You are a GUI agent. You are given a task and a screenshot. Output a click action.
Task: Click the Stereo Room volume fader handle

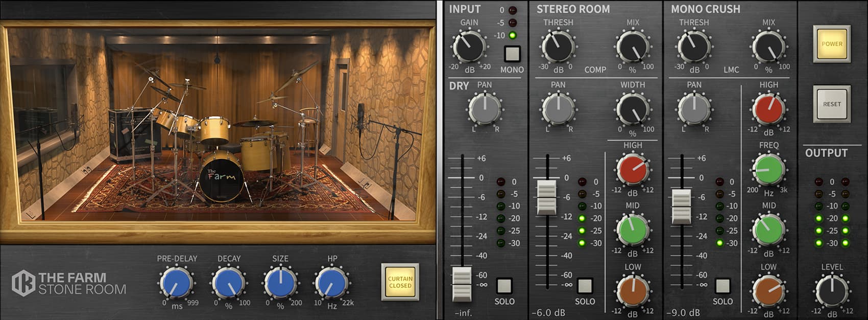click(547, 197)
